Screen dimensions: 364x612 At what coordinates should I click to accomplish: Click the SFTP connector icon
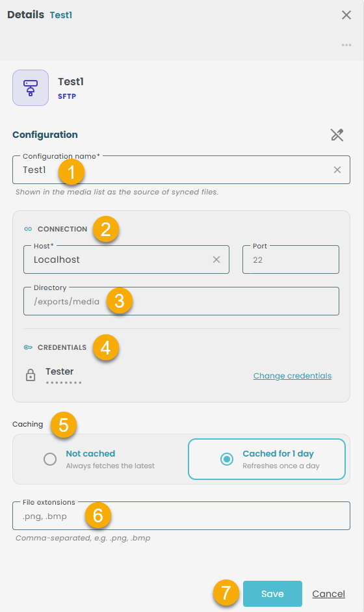(31, 88)
